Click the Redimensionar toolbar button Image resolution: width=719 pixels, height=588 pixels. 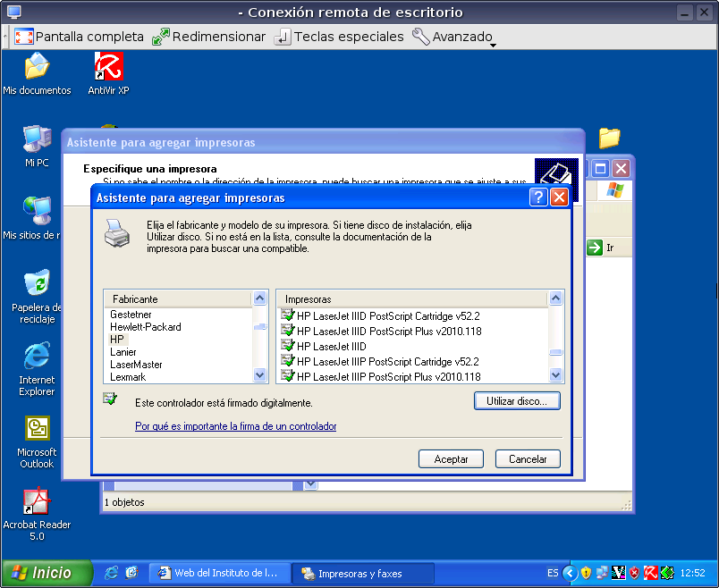209,37
